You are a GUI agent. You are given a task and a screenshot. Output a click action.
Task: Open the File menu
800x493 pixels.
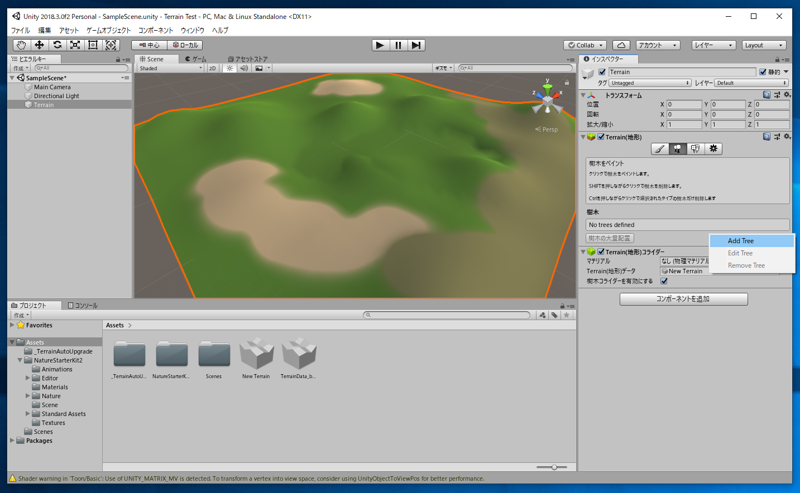tap(20, 30)
